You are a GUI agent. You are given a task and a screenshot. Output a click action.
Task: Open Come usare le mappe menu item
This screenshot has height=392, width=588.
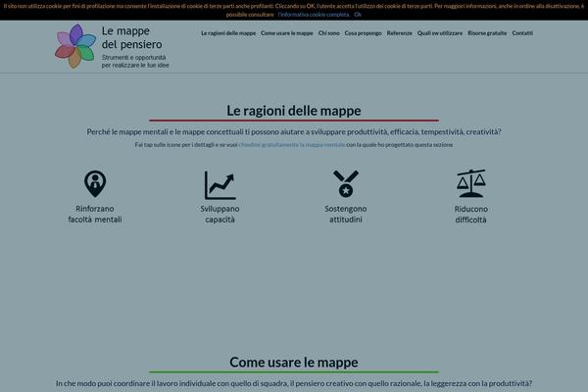click(287, 33)
